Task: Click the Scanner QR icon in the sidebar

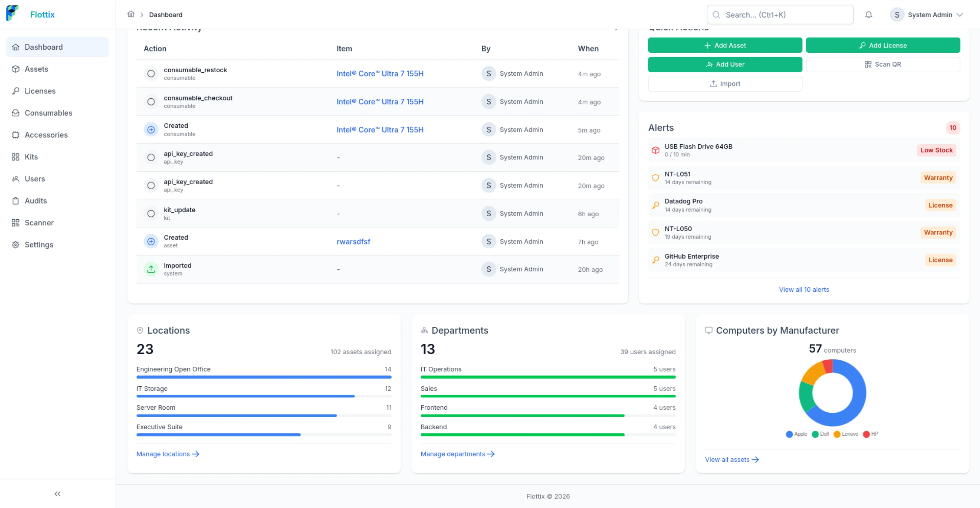Action: (x=16, y=222)
